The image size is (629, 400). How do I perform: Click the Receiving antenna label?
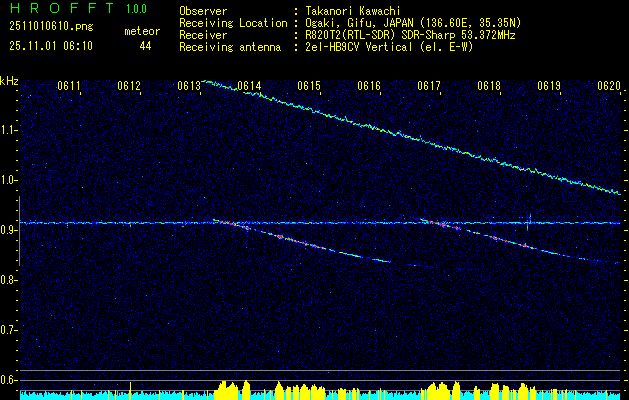230,47
